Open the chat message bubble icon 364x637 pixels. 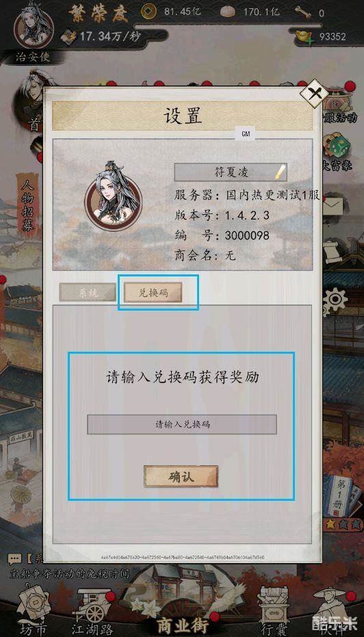tap(14, 559)
